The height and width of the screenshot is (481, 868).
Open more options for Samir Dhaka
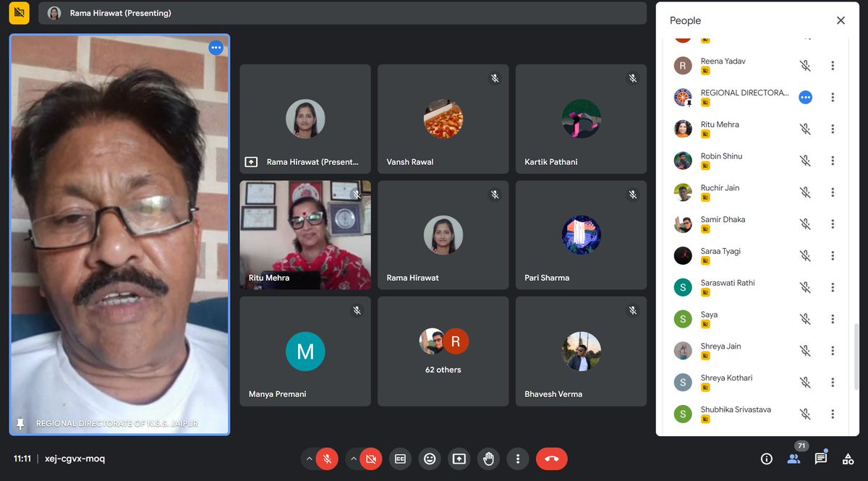pyautogui.click(x=833, y=224)
